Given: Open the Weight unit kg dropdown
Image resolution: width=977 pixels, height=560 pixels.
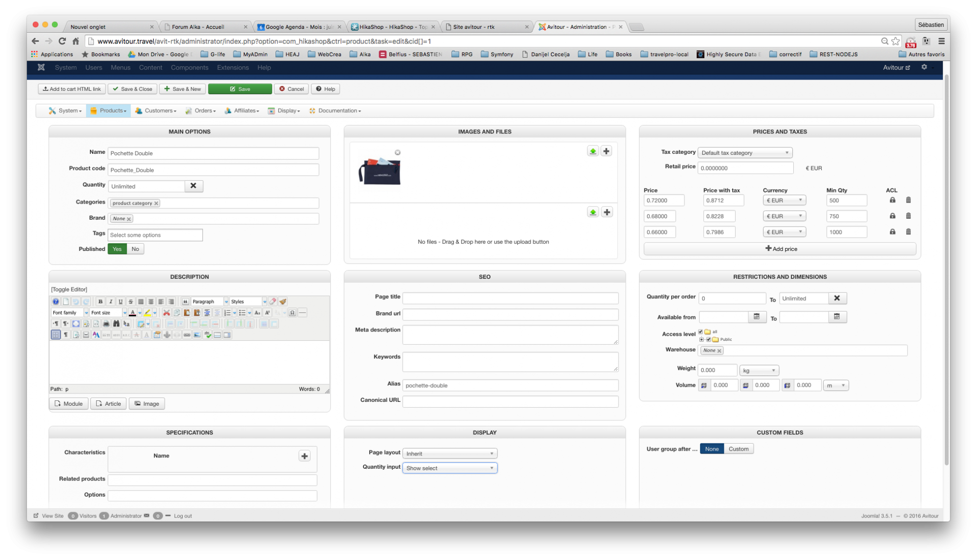Looking at the screenshot, I should pyautogui.click(x=759, y=371).
